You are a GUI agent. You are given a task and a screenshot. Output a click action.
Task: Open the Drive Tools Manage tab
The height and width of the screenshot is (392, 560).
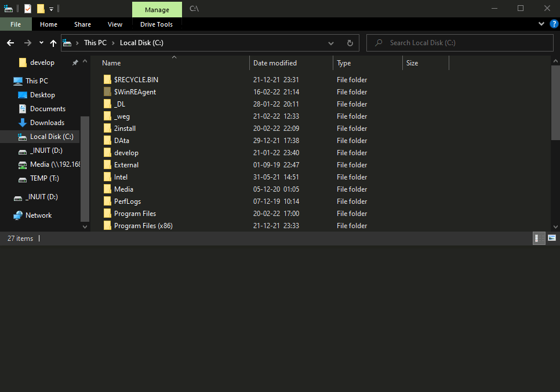[157, 10]
